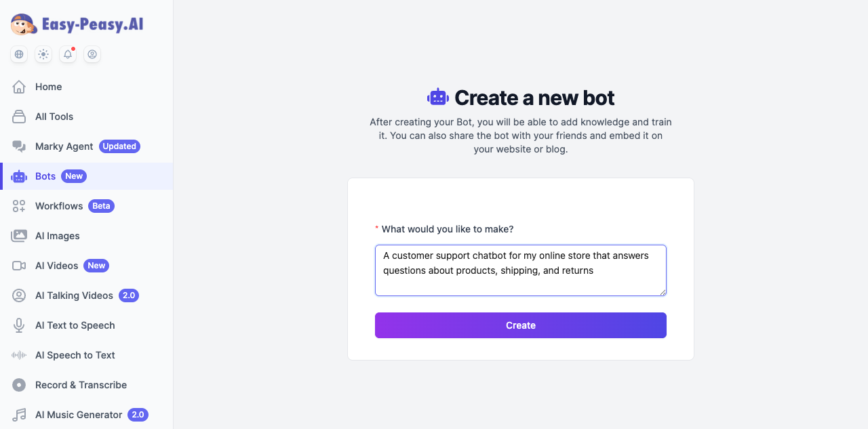Open the AI Music Generator

tap(78, 415)
